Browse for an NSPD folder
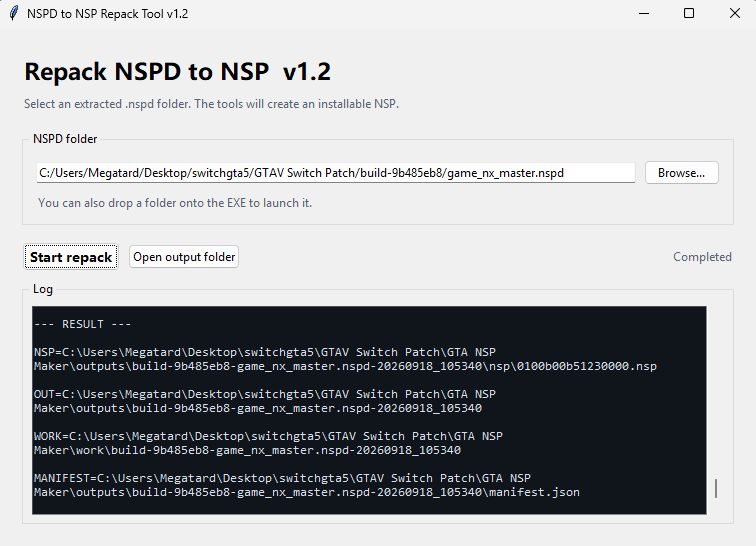 [x=681, y=173]
